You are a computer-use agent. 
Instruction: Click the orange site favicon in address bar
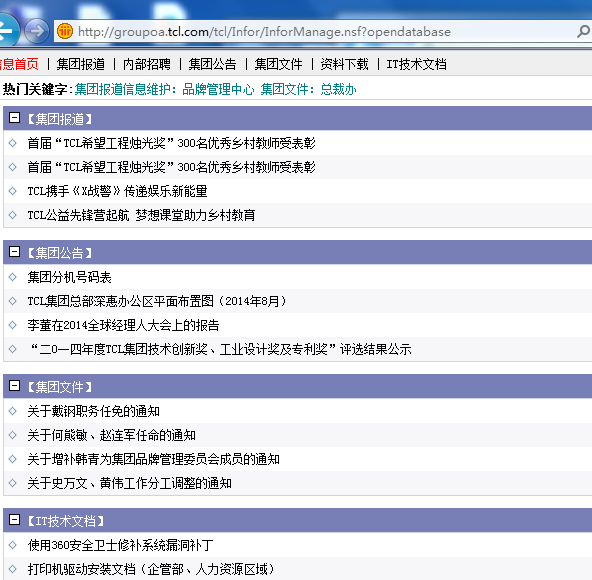65,31
